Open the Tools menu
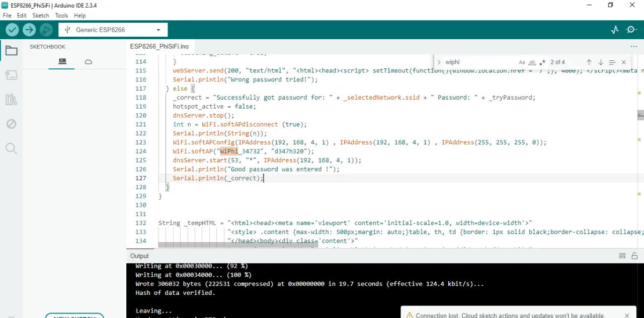The image size is (644, 318). point(61,16)
